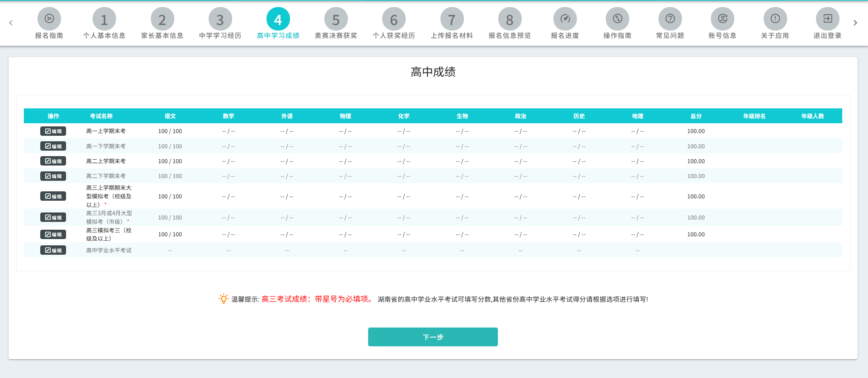The width and height of the screenshot is (868, 378).
Task: Open the 操作指南 icon
Action: pos(617,19)
